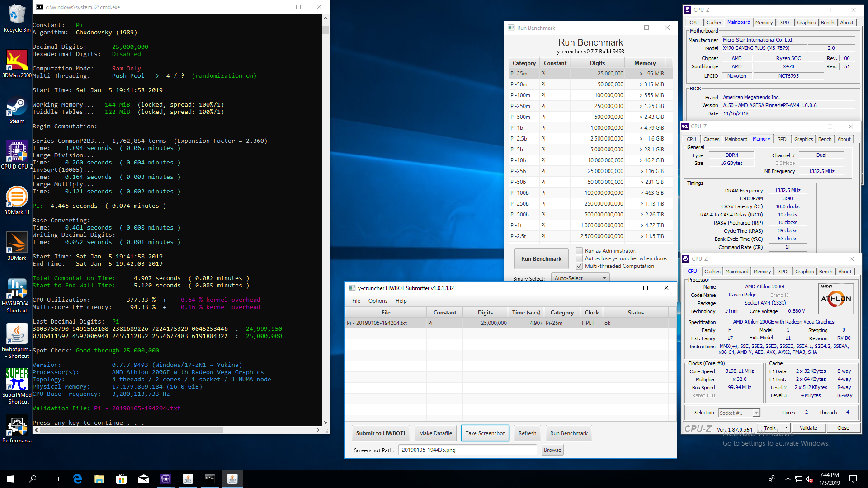Image resolution: width=868 pixels, height=488 pixels.
Task: Open About tab in Memory CPU-Z window
Action: pyautogui.click(x=844, y=139)
